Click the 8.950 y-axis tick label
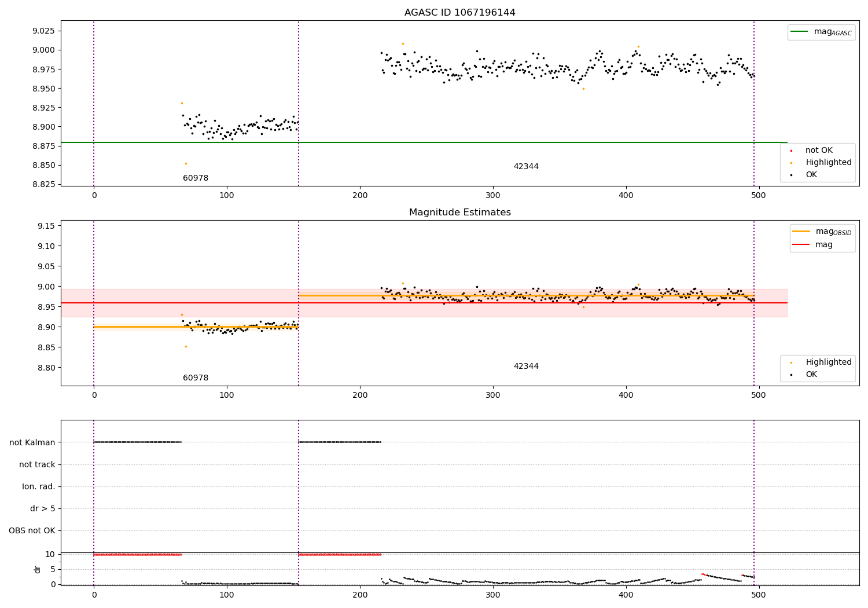Screen dimensions: 868x608 pos(43,89)
